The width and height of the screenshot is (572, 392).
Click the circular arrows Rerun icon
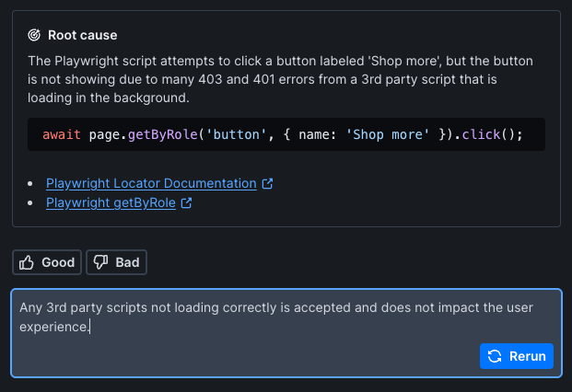point(495,356)
